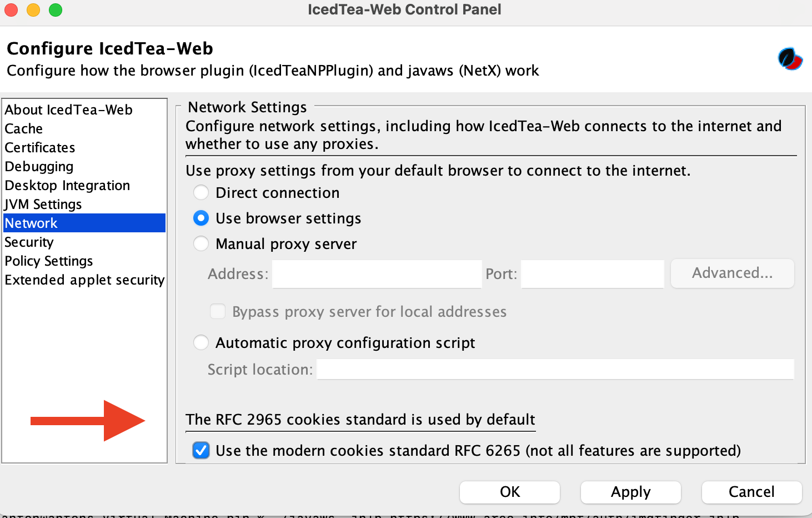Show Desktop Integration settings

(67, 186)
